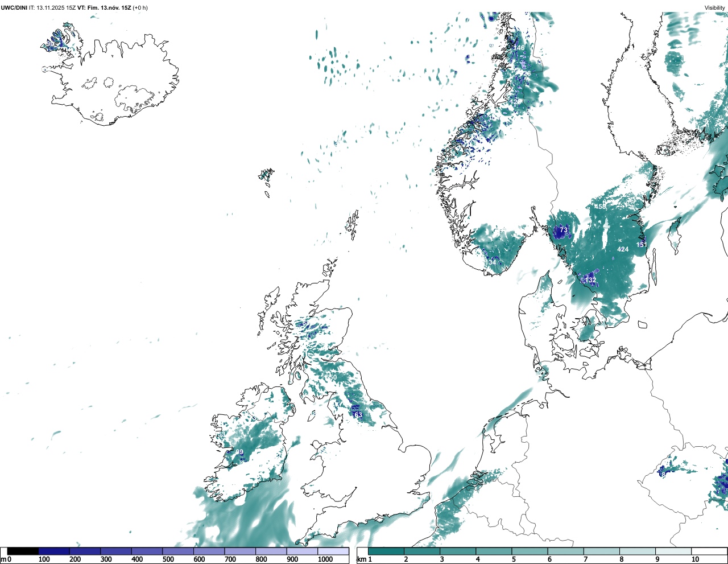Click the black 0–100 m legend swatch
728x564 pixels.
[23, 551]
